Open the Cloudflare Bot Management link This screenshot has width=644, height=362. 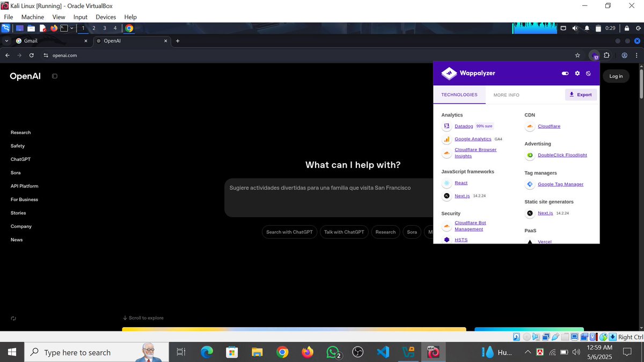pyautogui.click(x=470, y=226)
